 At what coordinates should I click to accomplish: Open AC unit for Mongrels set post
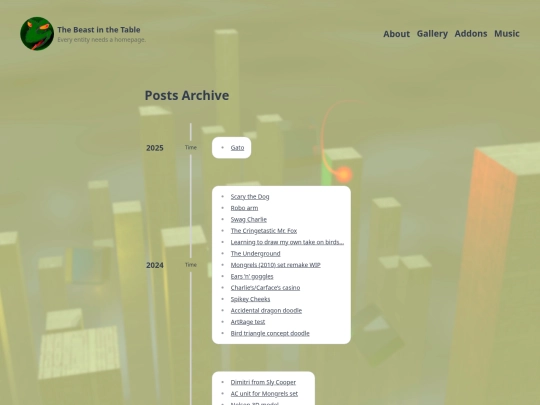[x=264, y=394]
